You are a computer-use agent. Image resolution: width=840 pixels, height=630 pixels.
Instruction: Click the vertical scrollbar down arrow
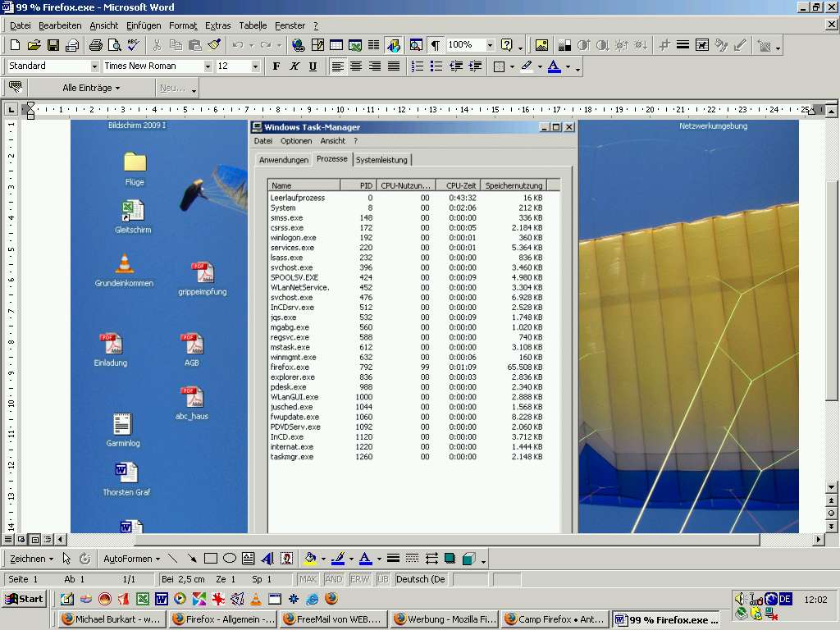(831, 487)
